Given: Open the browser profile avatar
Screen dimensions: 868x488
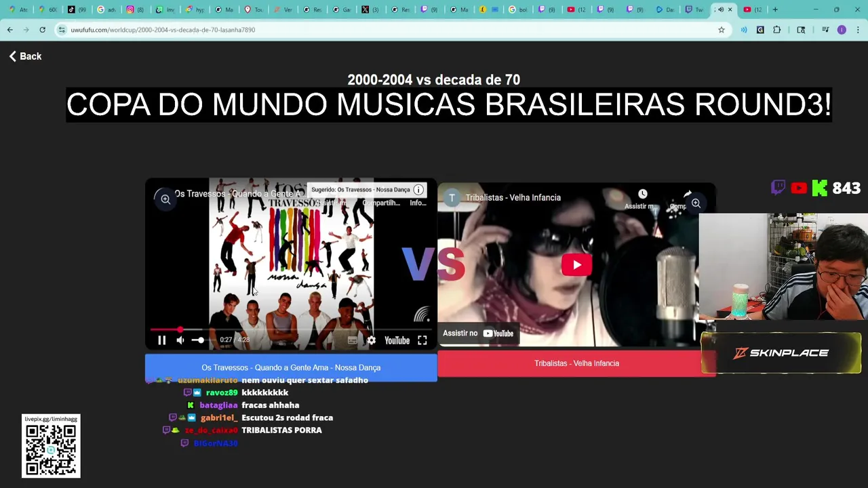Looking at the screenshot, I should click(x=842, y=30).
